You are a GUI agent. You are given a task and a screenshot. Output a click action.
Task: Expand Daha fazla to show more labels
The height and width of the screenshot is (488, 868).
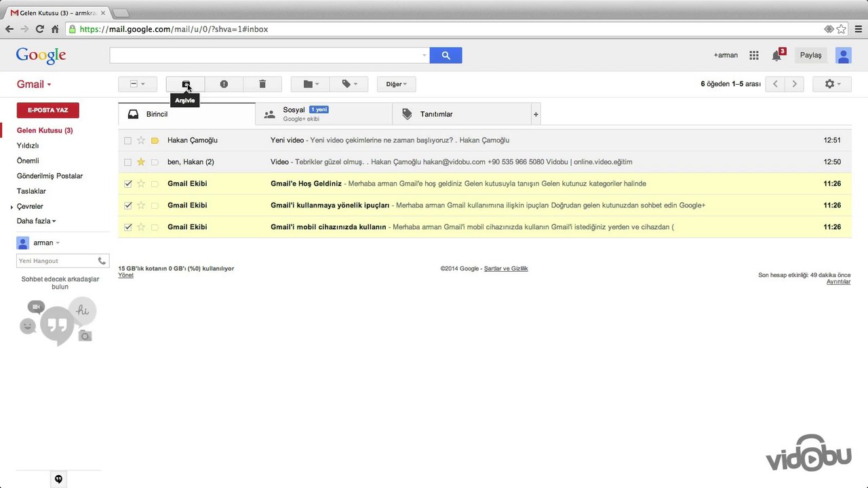point(36,221)
